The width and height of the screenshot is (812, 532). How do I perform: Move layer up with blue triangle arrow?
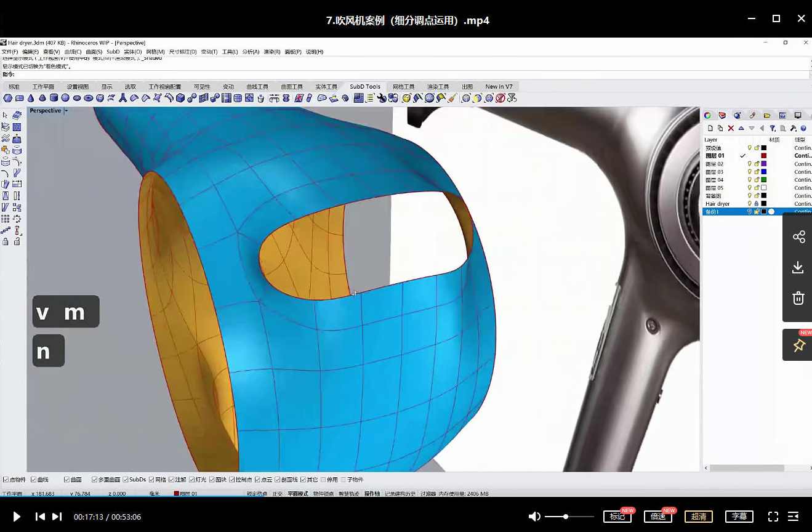(x=741, y=128)
